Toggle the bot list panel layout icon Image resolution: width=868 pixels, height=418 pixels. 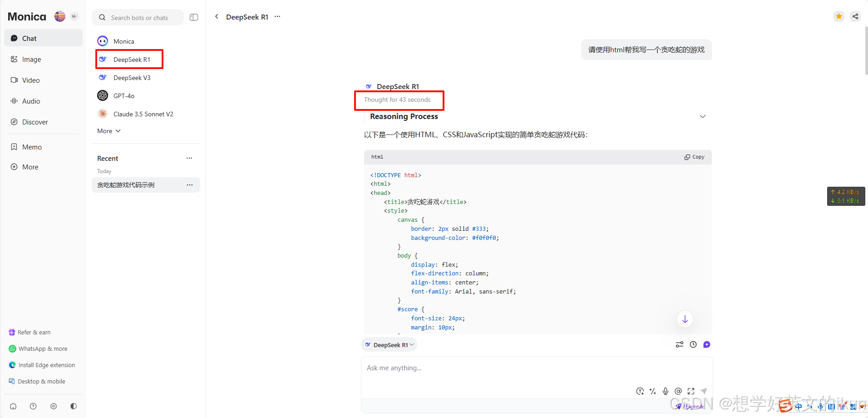pos(194,17)
